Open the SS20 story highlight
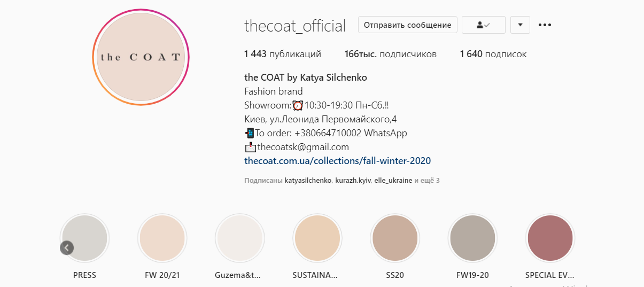The image size is (644, 287). pyautogui.click(x=394, y=238)
